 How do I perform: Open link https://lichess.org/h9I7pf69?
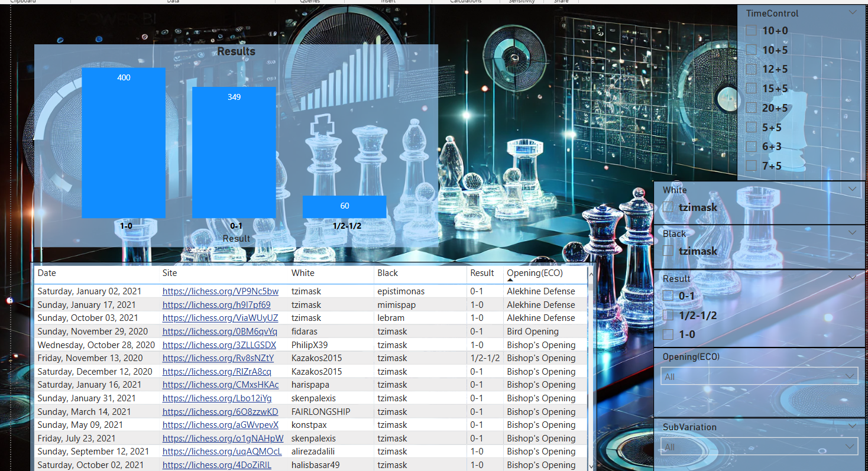(216, 305)
